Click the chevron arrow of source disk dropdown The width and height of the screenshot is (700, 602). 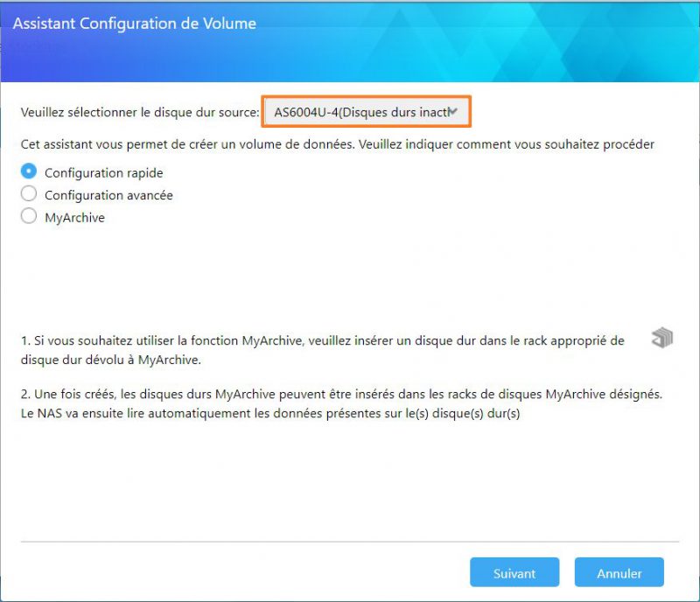pos(453,111)
